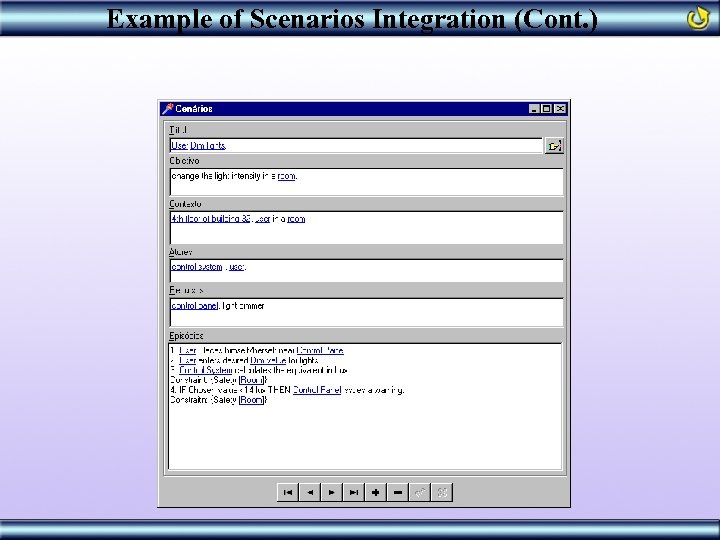
Task: Follow the 'user' link in the Contexto field
Action: (x=262, y=219)
